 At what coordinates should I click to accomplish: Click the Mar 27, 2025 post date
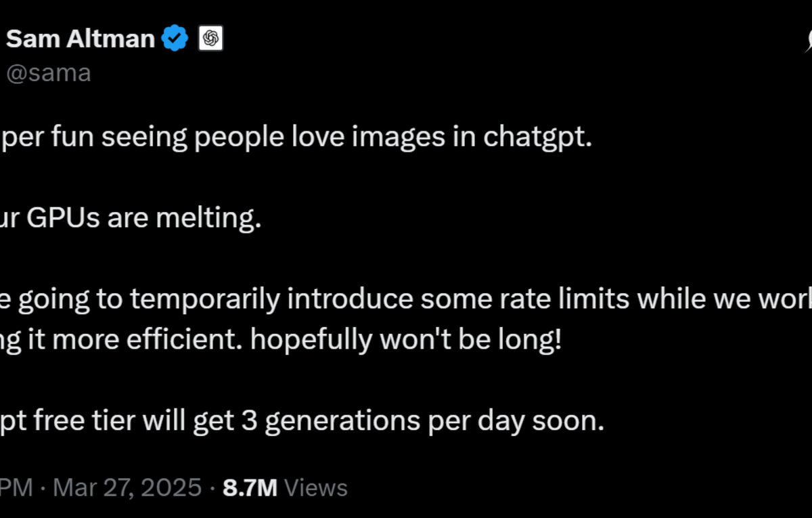[x=127, y=488]
